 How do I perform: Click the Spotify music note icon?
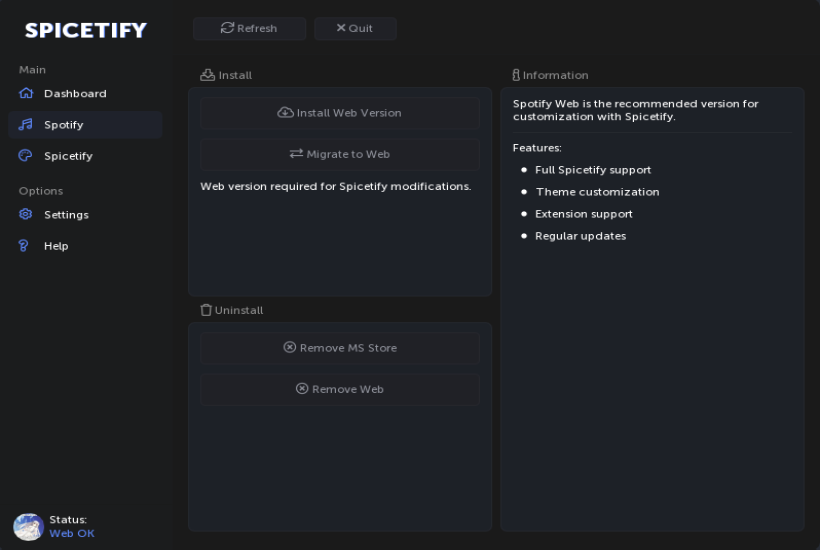point(26,124)
